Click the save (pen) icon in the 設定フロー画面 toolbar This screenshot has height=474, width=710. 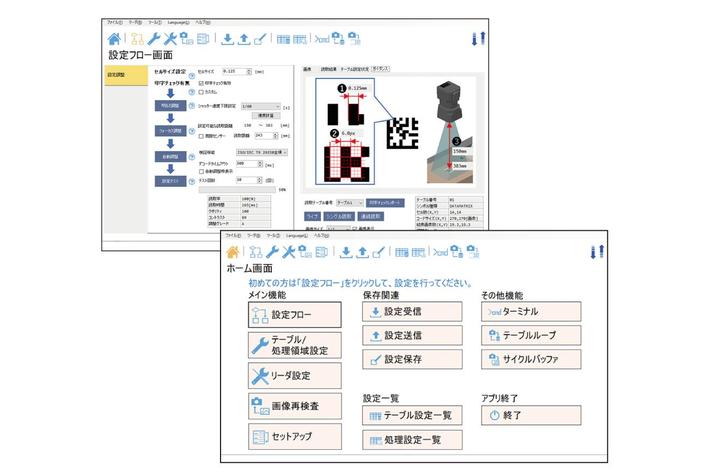pyautogui.click(x=259, y=39)
